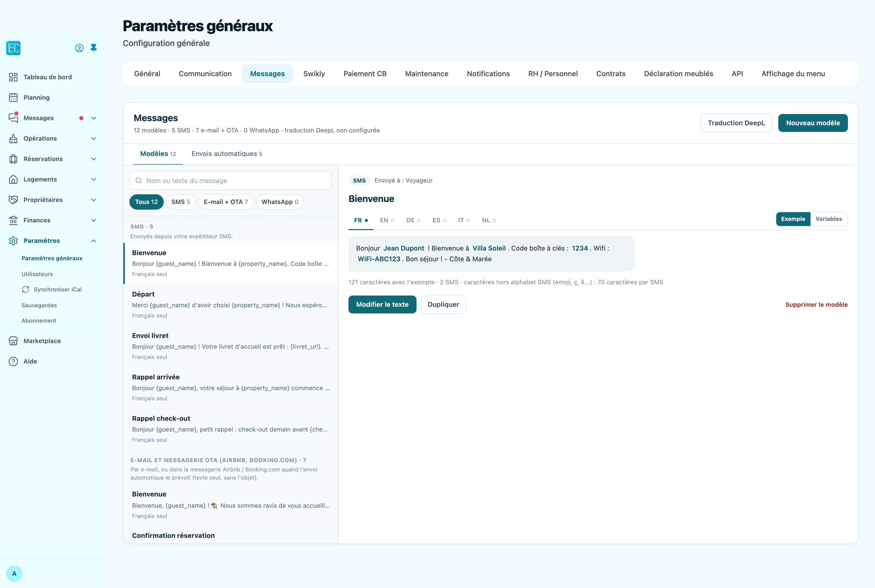Select the EN language tab
Screen dimensions: 875x588
[387, 220]
